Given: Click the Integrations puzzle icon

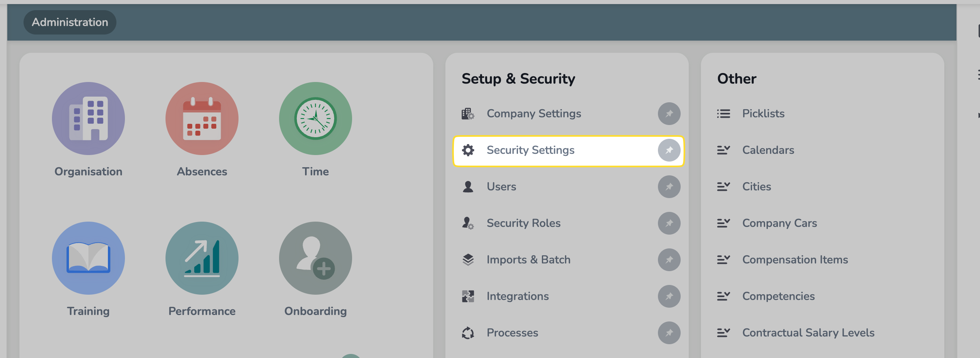Looking at the screenshot, I should pos(468,296).
